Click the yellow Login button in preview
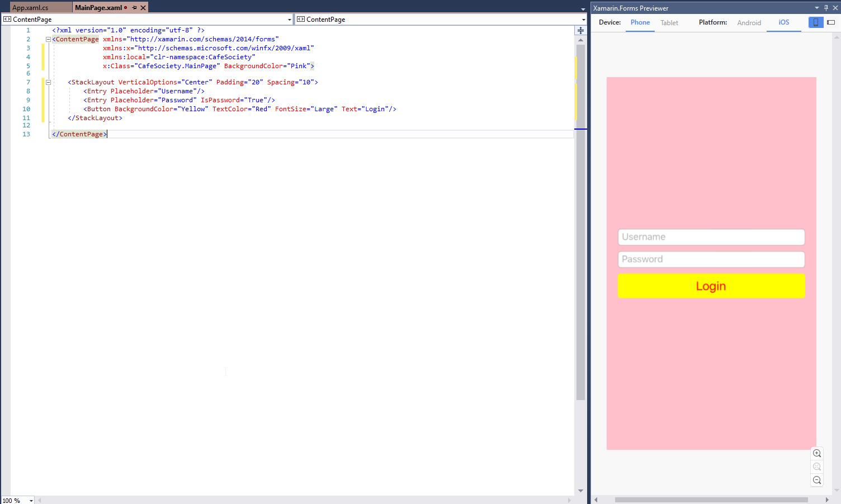This screenshot has width=841, height=504. coord(711,286)
